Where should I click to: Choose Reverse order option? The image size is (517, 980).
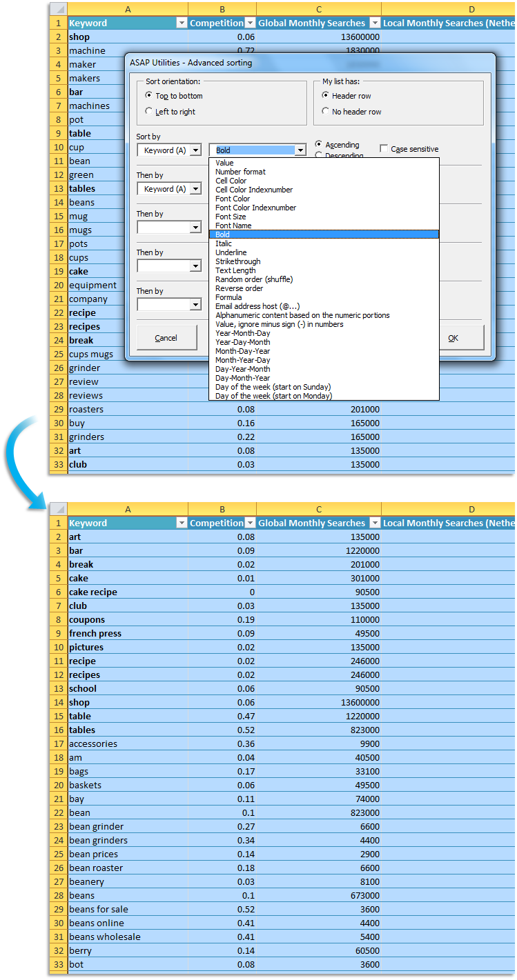pos(324,288)
